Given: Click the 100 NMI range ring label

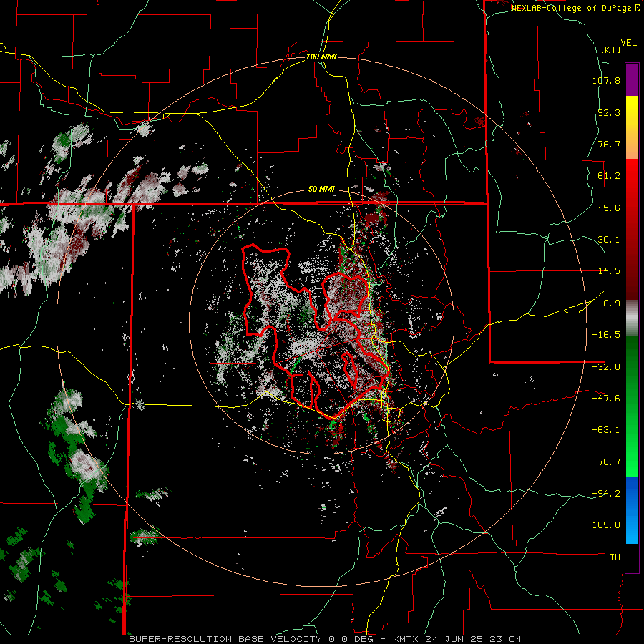Looking at the screenshot, I should click(x=321, y=57).
